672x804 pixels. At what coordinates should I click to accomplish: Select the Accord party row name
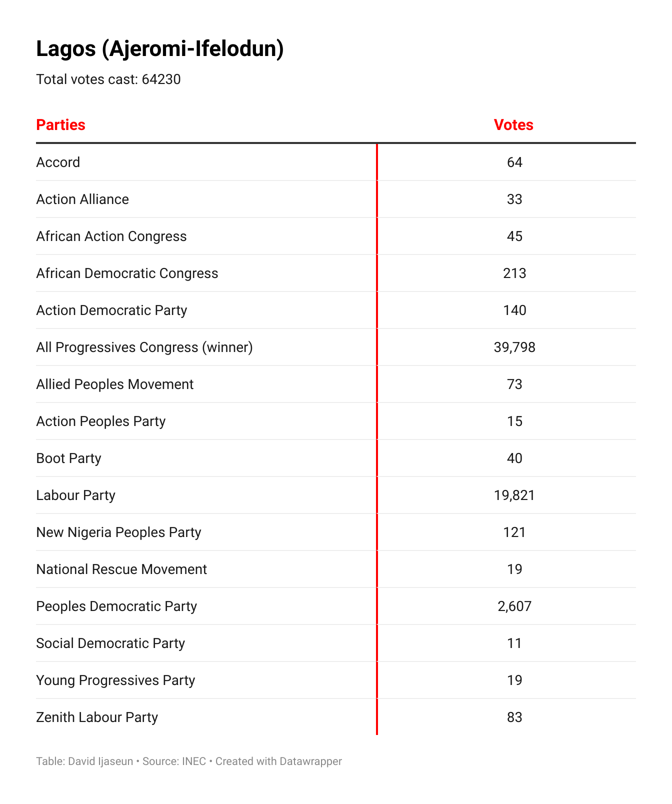point(58,162)
